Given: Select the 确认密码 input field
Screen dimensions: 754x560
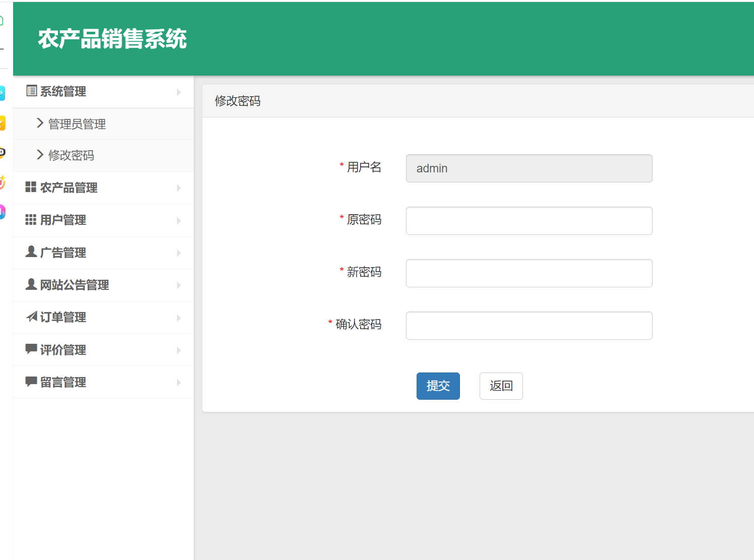Looking at the screenshot, I should 529,326.
